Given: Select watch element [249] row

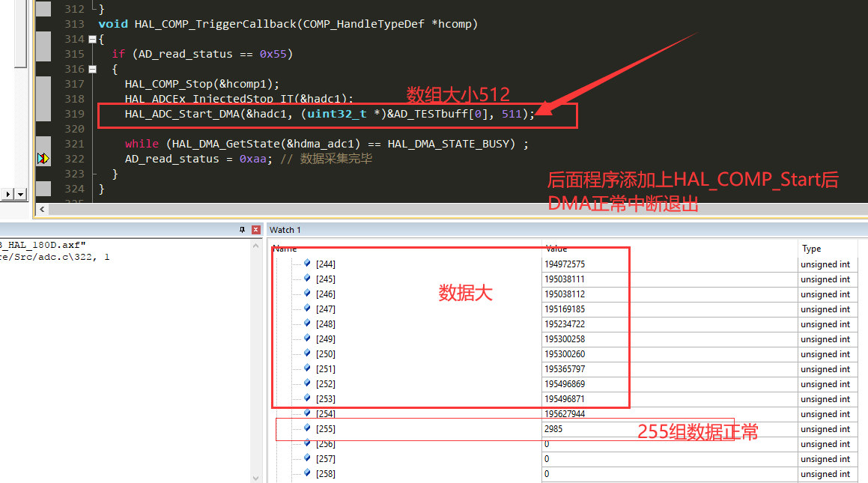Looking at the screenshot, I should 562,338.
